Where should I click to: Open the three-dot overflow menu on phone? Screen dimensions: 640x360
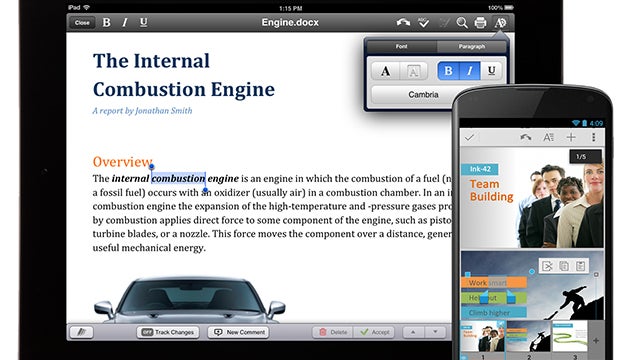click(x=593, y=138)
